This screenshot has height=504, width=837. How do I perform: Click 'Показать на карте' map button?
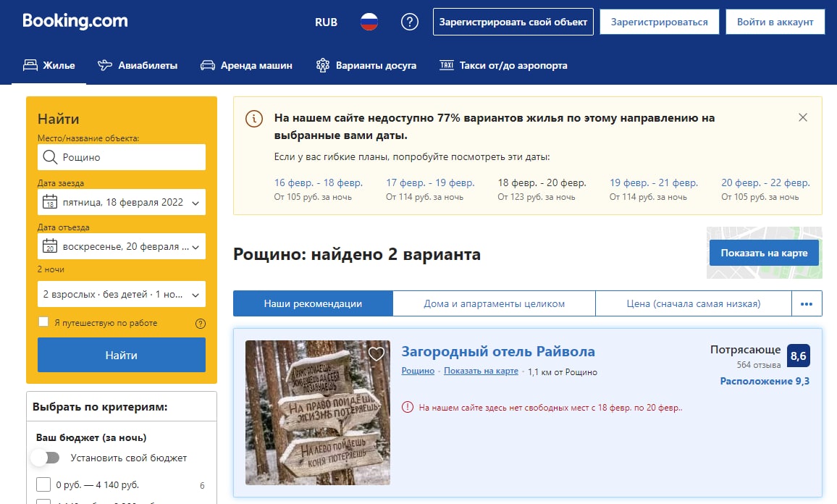(764, 253)
